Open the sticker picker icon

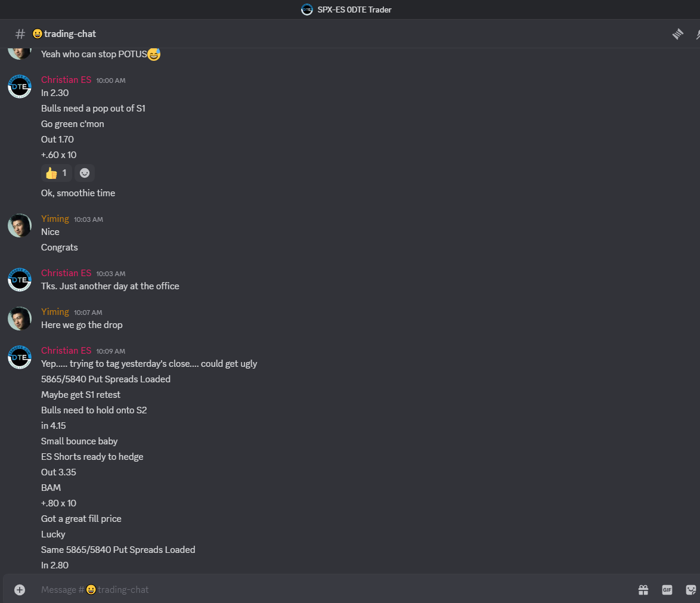click(x=690, y=590)
